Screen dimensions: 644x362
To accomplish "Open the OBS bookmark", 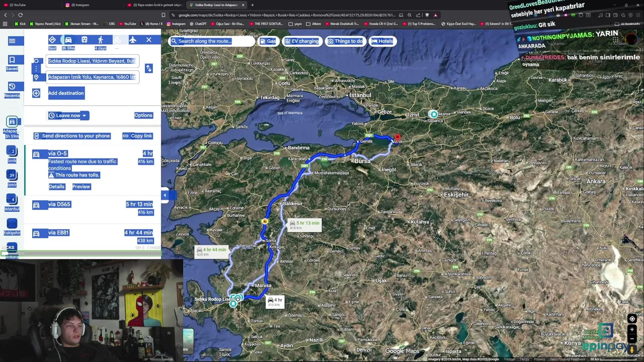I will 109,24.
